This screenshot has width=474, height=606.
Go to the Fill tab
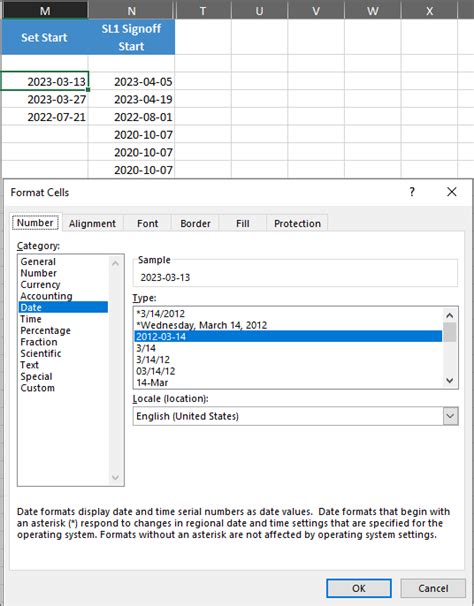242,223
